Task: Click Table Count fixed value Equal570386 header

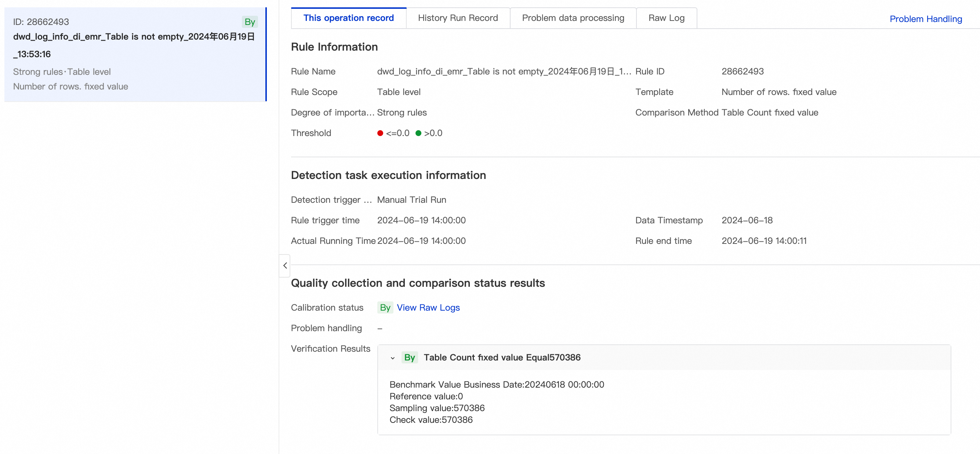Action: [x=502, y=358]
